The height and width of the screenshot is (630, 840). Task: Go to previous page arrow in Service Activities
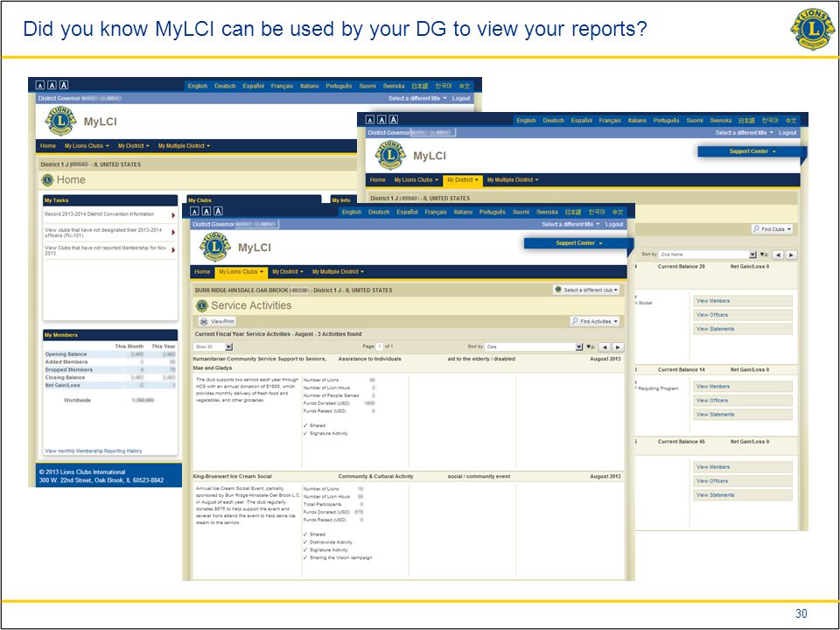(x=605, y=347)
